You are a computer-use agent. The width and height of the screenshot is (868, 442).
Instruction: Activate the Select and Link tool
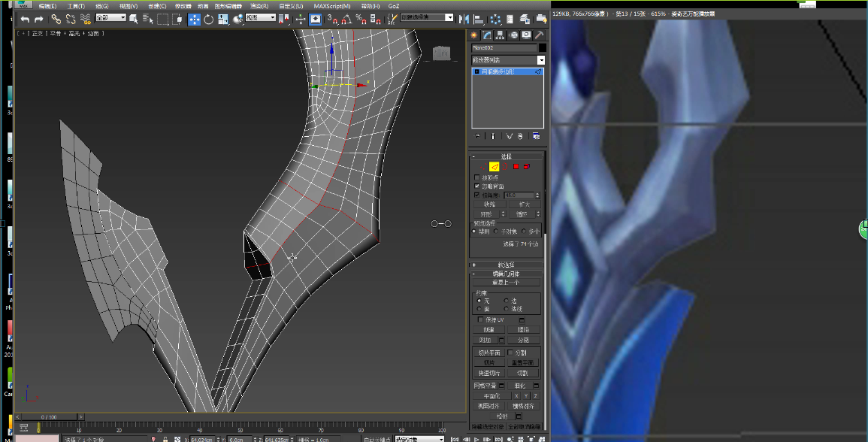(56, 20)
